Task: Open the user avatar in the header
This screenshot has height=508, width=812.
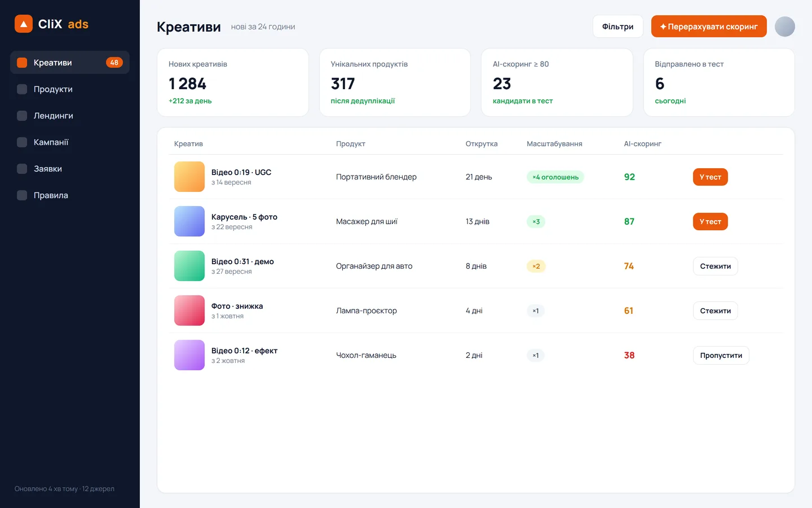Action: tap(785, 27)
